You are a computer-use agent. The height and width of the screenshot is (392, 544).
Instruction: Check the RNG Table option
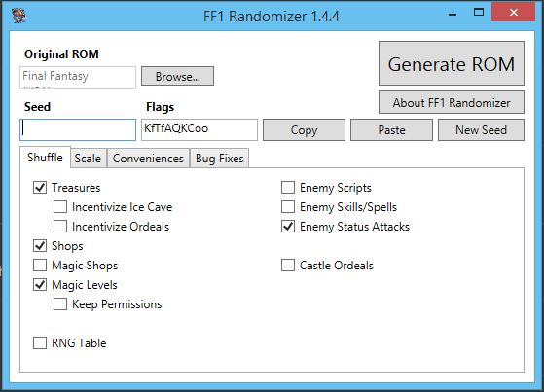pyautogui.click(x=40, y=342)
